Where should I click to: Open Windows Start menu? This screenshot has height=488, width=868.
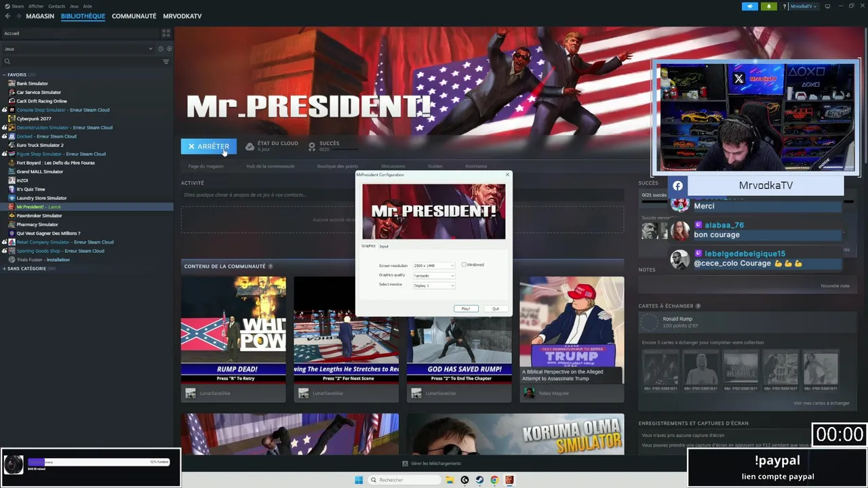[359, 480]
